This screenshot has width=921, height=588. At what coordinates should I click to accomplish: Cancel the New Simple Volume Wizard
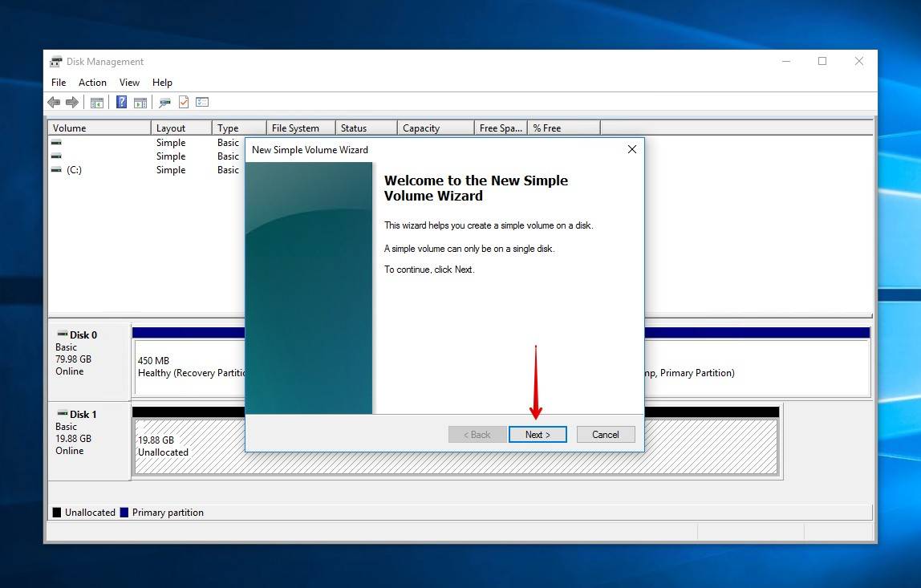[606, 435]
